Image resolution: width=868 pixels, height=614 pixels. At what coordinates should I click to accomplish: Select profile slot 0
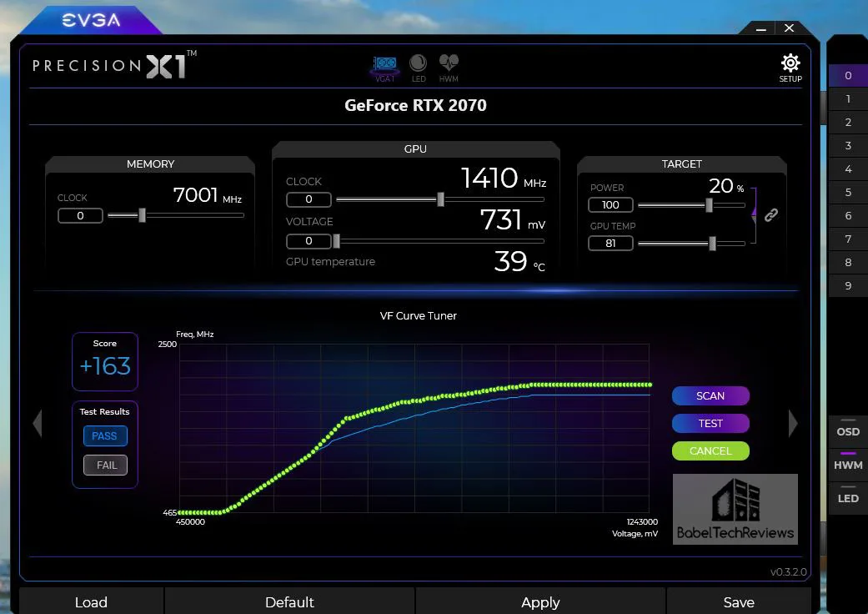click(x=847, y=76)
